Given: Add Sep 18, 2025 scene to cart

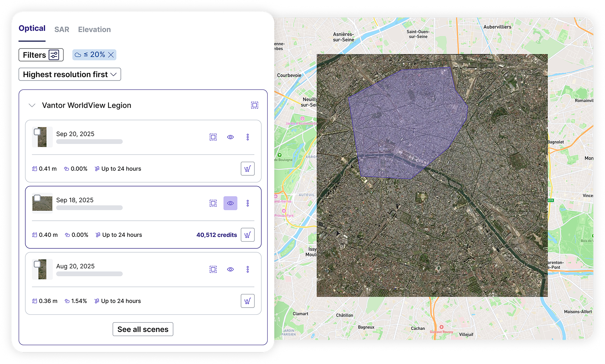Looking at the screenshot, I should coord(247,235).
